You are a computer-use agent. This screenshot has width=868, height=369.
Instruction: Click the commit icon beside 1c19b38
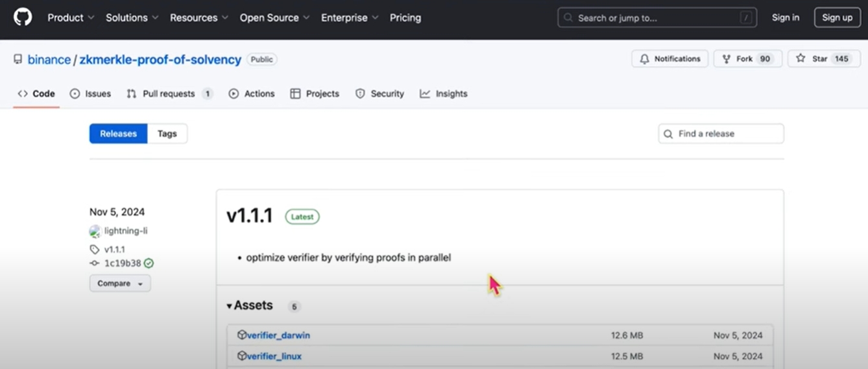tap(95, 263)
